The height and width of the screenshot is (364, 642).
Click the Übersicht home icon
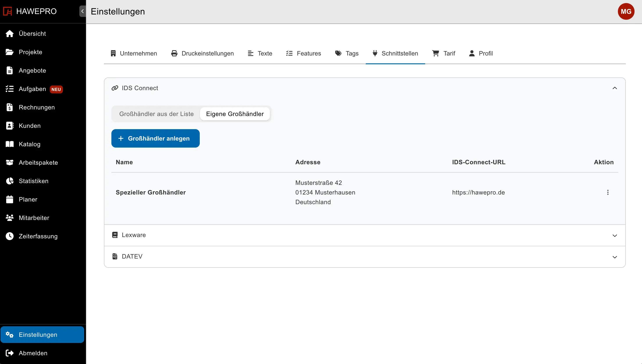pyautogui.click(x=9, y=34)
